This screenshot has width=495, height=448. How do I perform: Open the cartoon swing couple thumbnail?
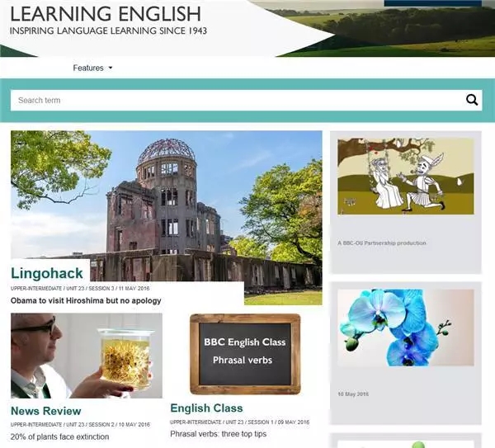405,176
